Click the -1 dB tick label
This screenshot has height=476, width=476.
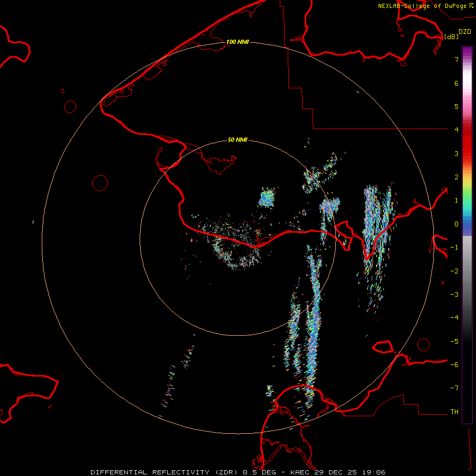[x=454, y=248]
